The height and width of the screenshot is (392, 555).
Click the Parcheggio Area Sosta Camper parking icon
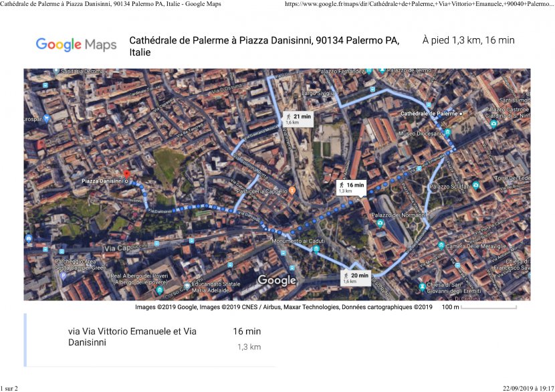tap(63, 275)
